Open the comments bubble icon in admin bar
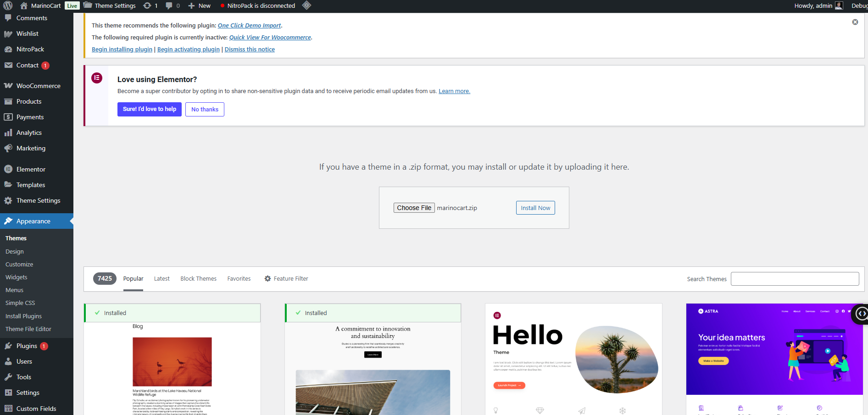 point(169,6)
